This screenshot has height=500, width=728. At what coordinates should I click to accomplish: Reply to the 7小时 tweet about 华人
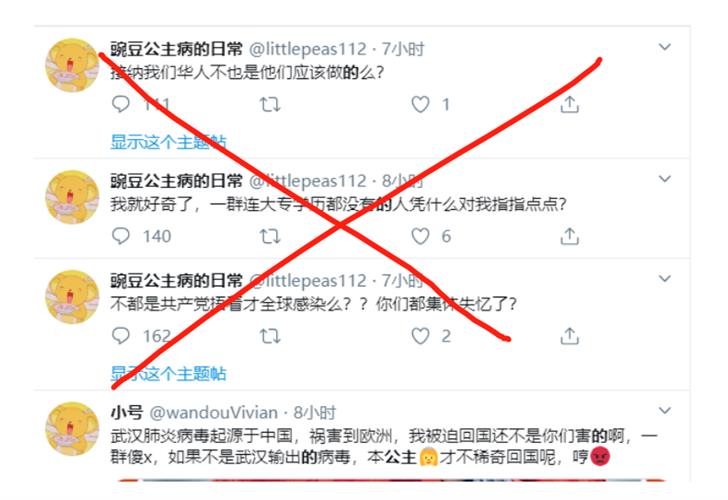coord(121,104)
